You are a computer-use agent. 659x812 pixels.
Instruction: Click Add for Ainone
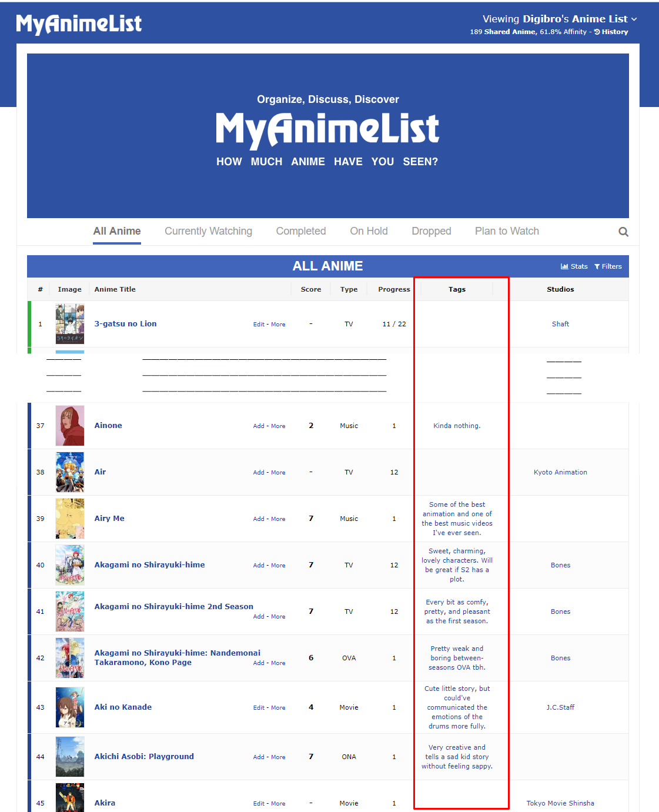(258, 426)
